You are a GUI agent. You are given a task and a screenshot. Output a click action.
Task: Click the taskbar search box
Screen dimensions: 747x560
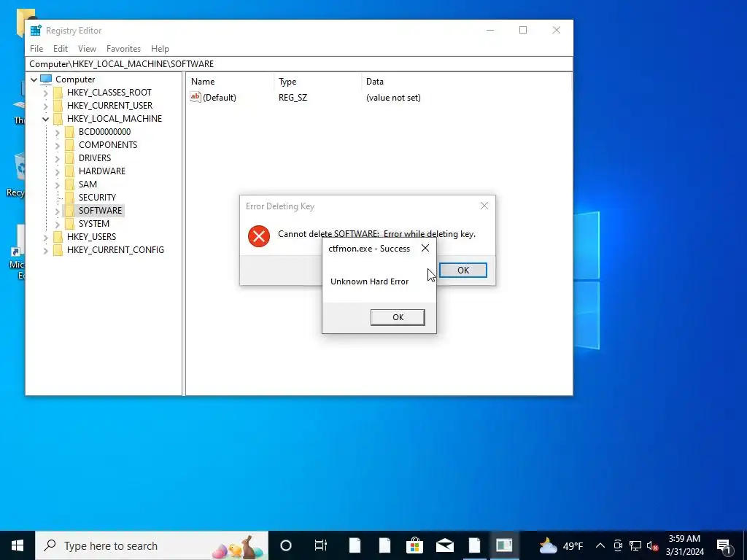(152, 545)
